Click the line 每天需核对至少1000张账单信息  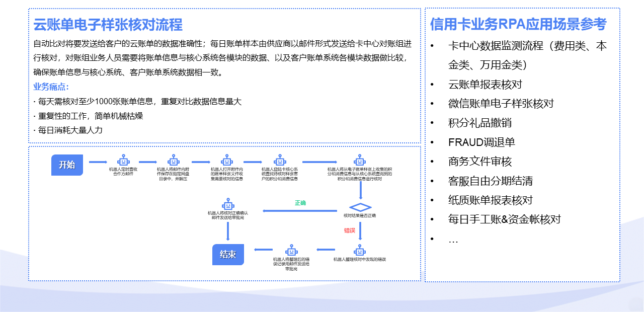pyautogui.click(x=137, y=101)
